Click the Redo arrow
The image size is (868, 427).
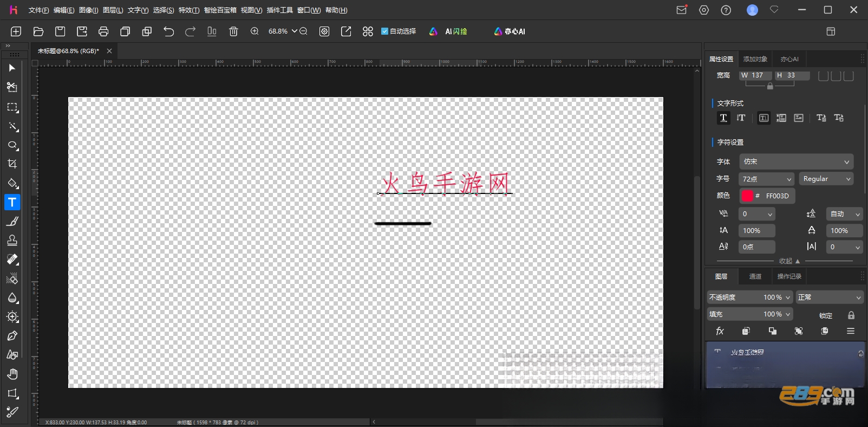point(190,31)
